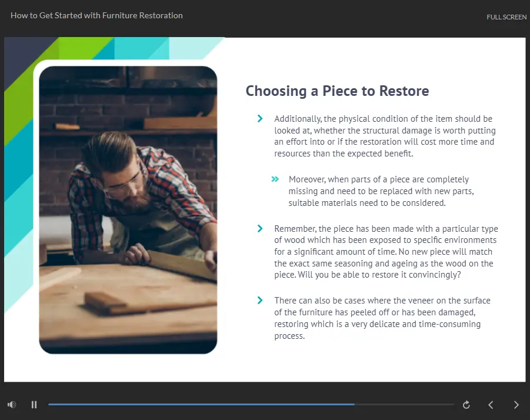The width and height of the screenshot is (530, 420).
Task: Mute the slide audio with the speaker icon
Action: pyautogui.click(x=12, y=405)
